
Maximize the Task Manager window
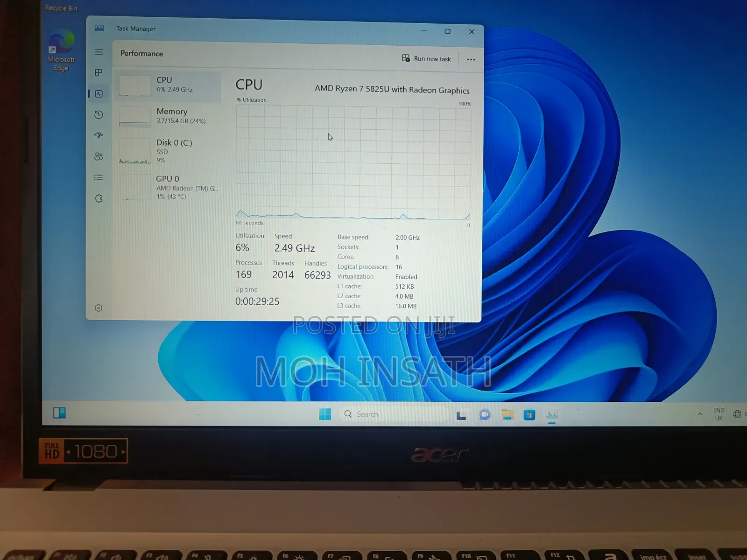pyautogui.click(x=448, y=31)
